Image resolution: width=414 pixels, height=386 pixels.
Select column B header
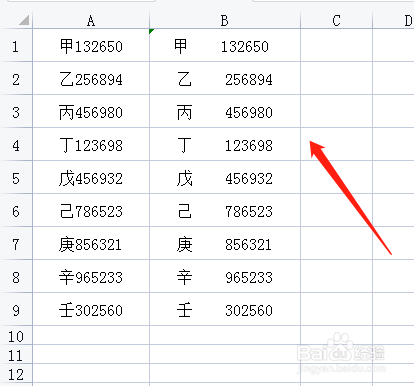click(225, 21)
